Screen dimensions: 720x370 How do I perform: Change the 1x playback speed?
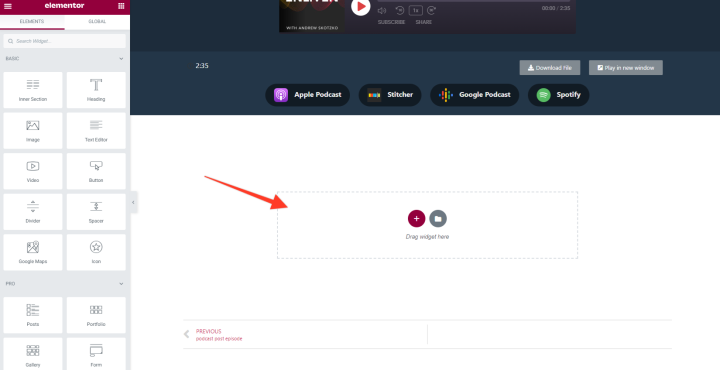coord(416,10)
